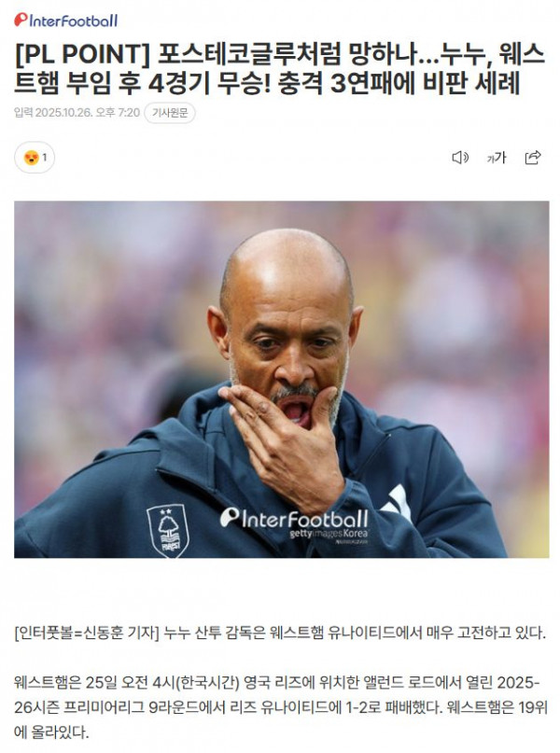Click the InterFootball watermark on the photo
The height and width of the screenshot is (753, 560).
coord(294,518)
